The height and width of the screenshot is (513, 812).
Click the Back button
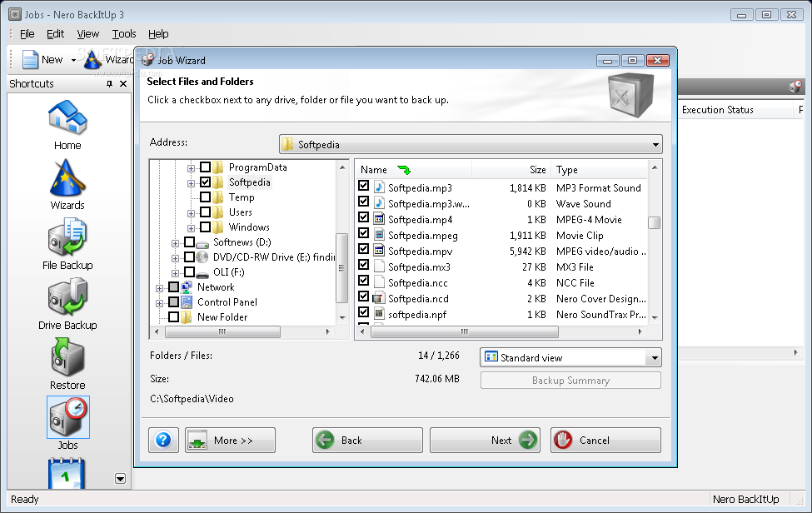367,440
